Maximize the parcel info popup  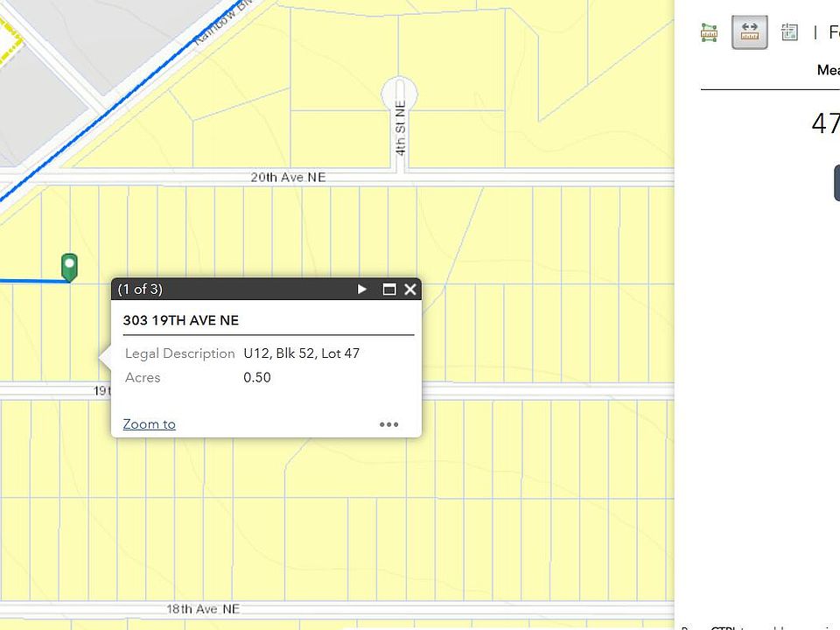pos(389,290)
